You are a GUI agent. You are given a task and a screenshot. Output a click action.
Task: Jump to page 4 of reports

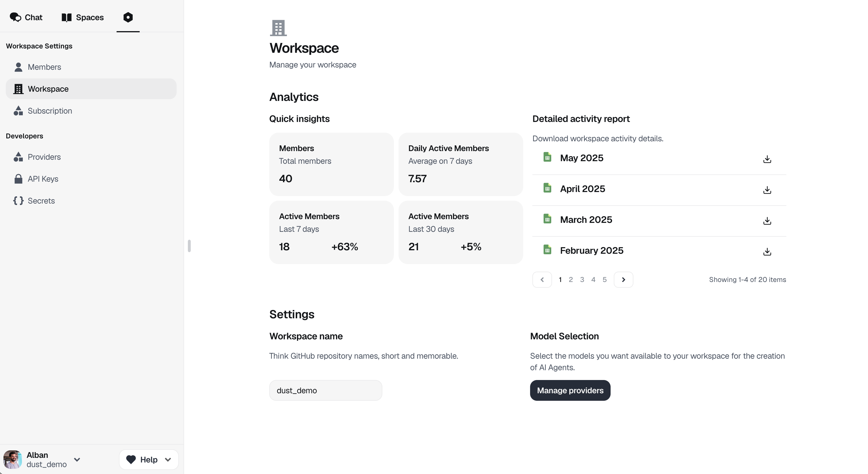[x=593, y=280]
